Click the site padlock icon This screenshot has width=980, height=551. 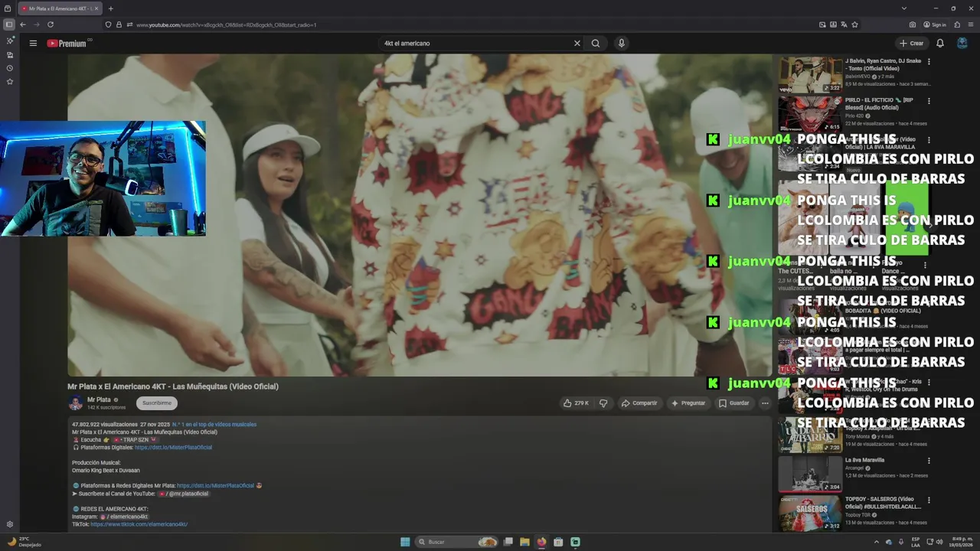click(x=118, y=24)
